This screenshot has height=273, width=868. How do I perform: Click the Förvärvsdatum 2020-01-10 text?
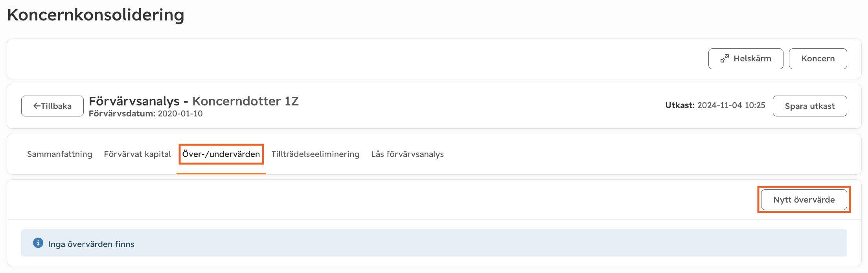tap(146, 114)
